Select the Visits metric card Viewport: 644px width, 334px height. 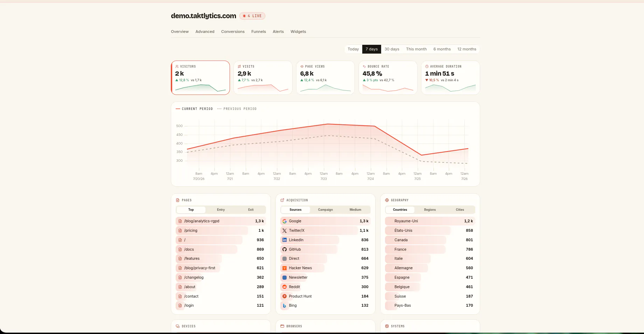pos(263,78)
